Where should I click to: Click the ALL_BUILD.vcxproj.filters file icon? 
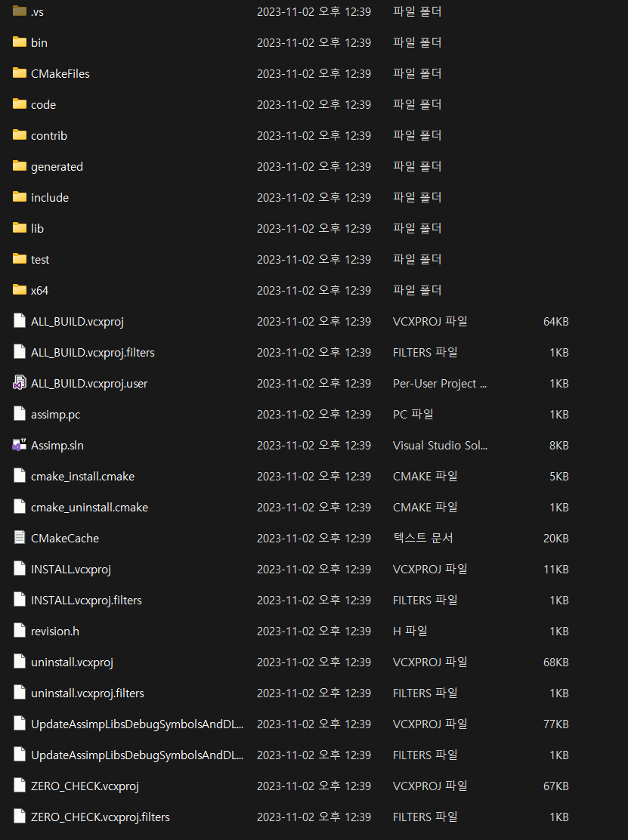pyautogui.click(x=20, y=352)
